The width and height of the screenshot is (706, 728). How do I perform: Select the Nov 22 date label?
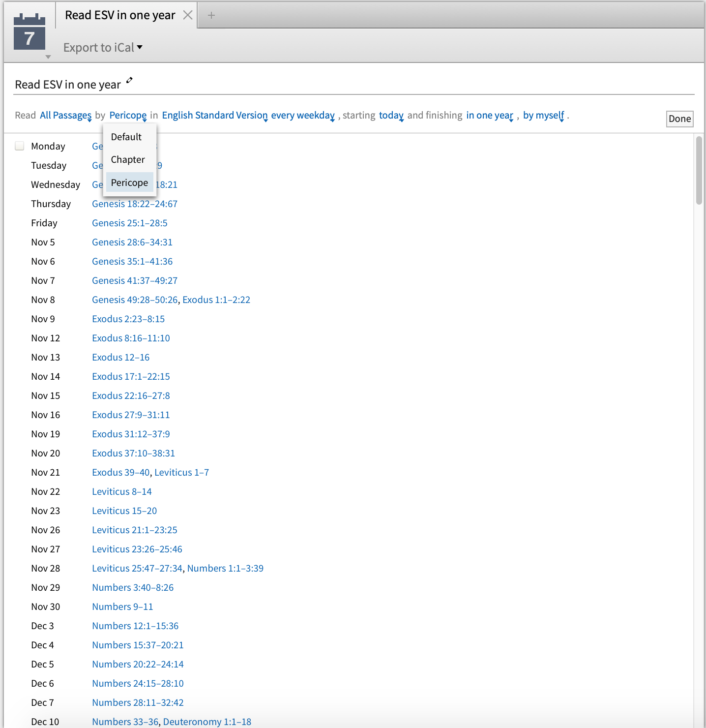click(45, 491)
